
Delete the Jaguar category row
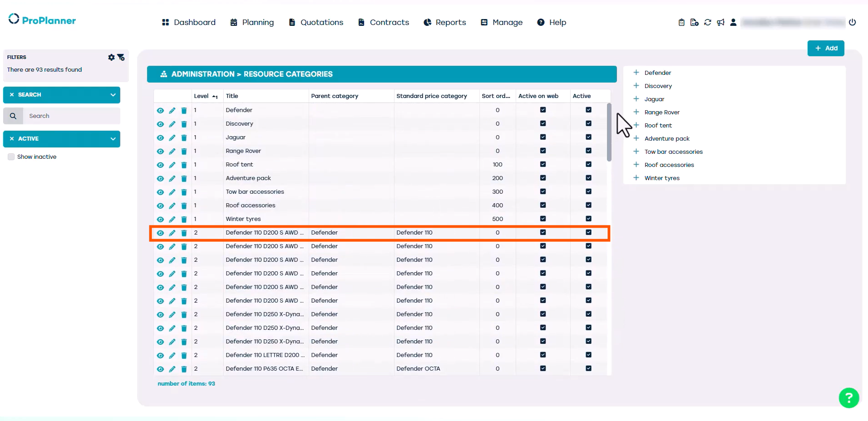click(x=184, y=137)
